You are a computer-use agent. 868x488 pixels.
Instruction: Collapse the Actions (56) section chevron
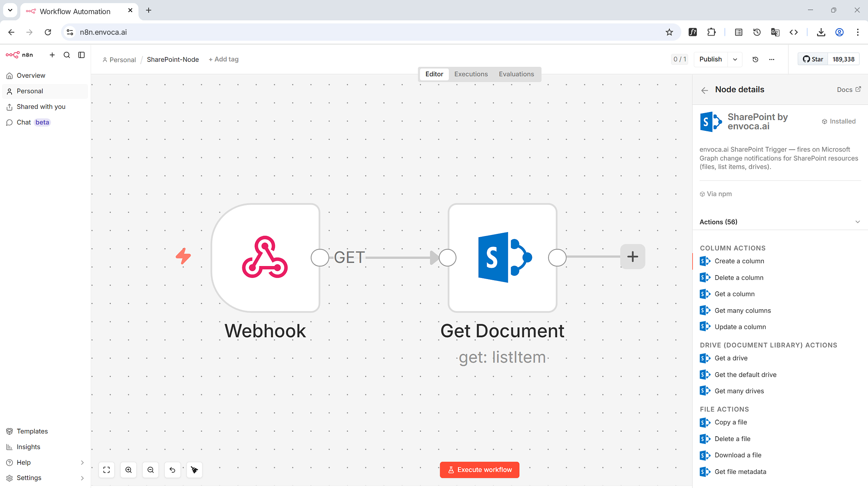[x=858, y=222]
